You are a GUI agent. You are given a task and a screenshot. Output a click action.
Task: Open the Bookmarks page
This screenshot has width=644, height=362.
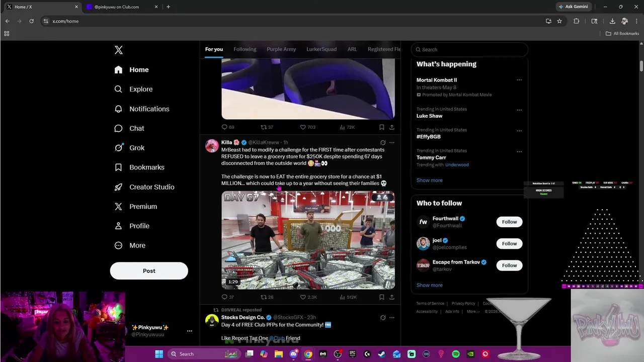[139, 167]
